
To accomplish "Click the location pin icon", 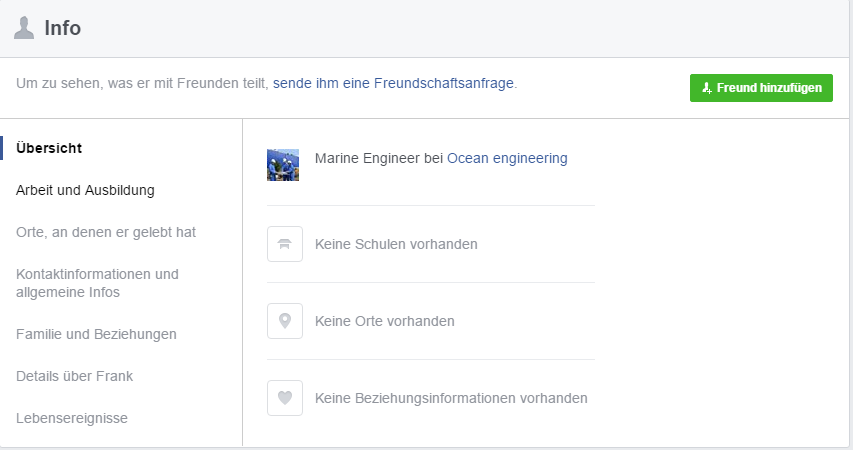I will pyautogui.click(x=285, y=321).
